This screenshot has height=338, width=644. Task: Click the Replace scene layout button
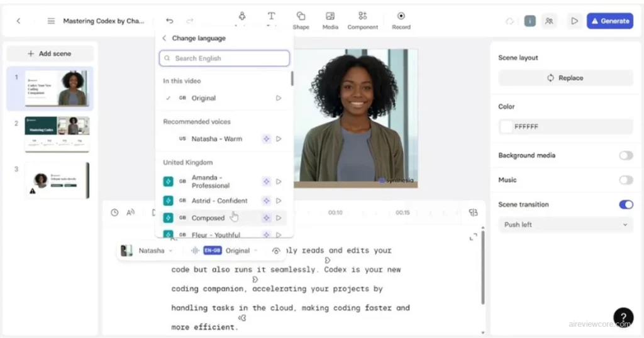pos(565,78)
